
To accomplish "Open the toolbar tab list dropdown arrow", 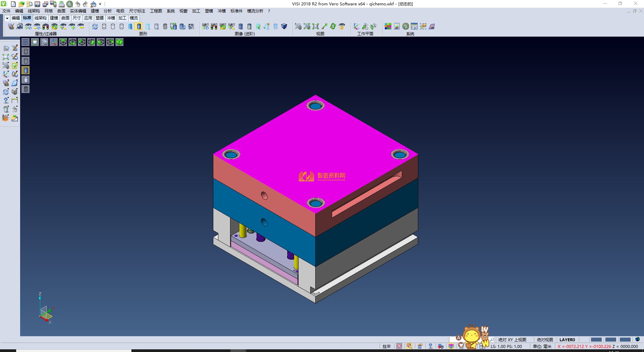I will [7, 18].
